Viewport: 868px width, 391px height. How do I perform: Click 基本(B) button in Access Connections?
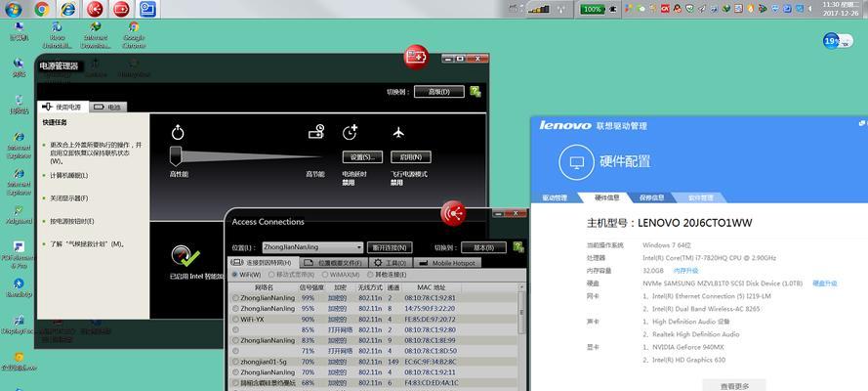pyautogui.click(x=484, y=247)
